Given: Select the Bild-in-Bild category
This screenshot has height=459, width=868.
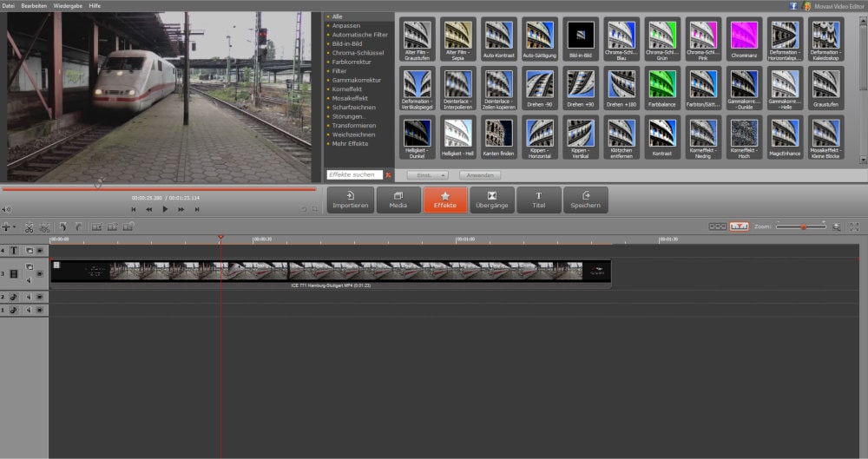Looking at the screenshot, I should [347, 43].
